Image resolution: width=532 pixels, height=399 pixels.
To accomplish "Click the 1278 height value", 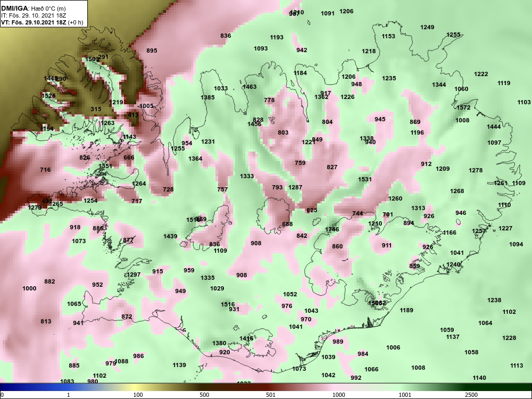I will pos(476,171).
